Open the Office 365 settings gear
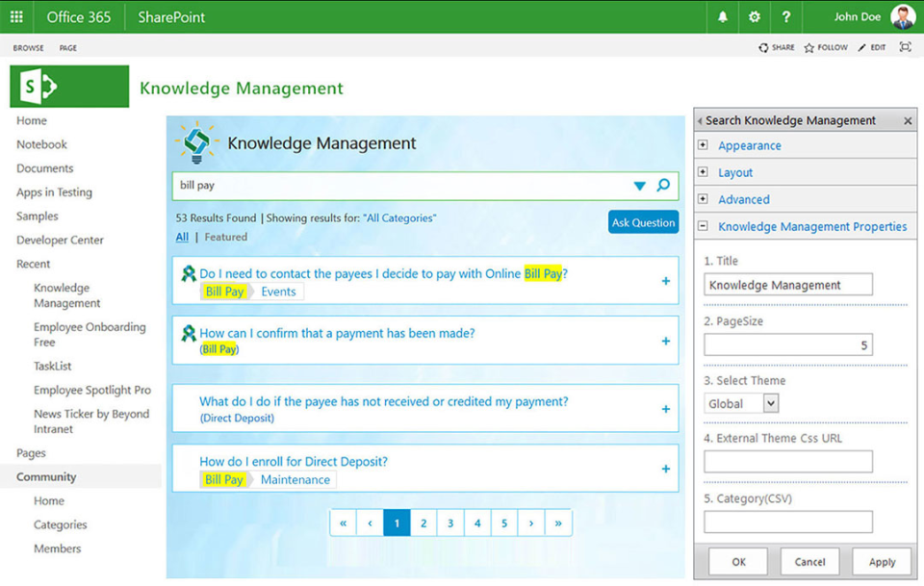Viewport: 924px width, 586px height. coord(754,16)
